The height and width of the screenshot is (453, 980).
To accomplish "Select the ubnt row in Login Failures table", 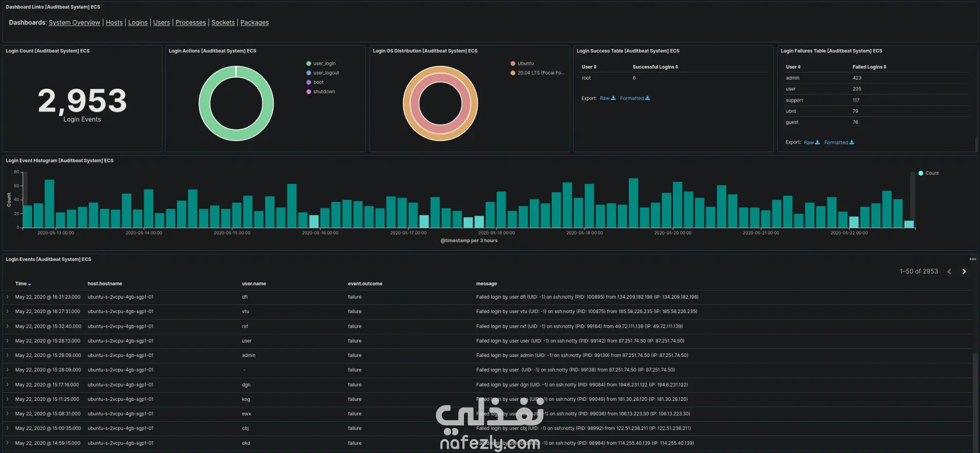I will [877, 111].
